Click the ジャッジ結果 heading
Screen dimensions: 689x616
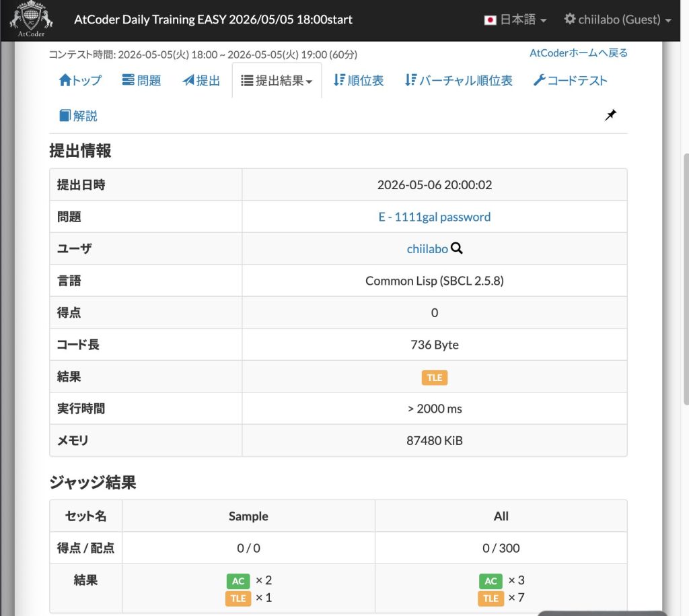tap(92, 482)
